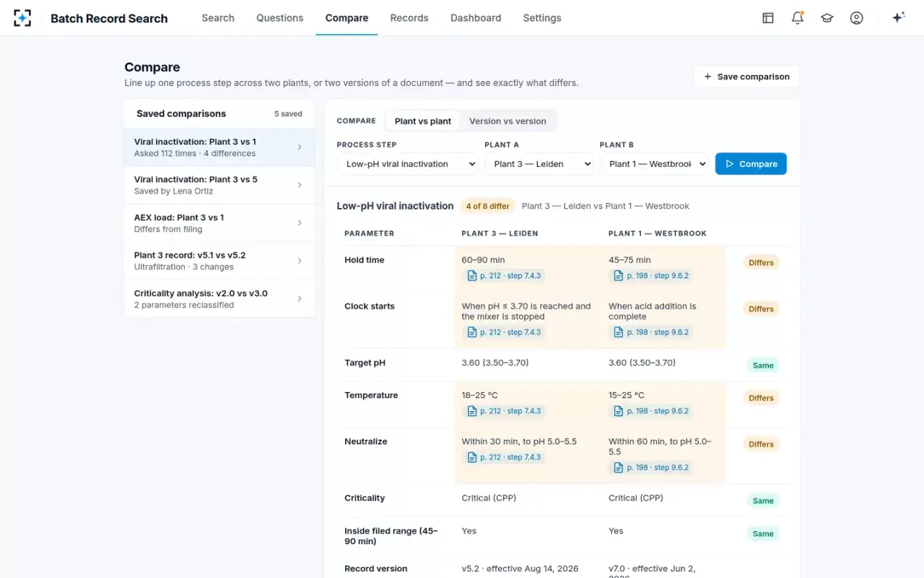Click the 4 of 8 differ badge
Image resolution: width=924 pixels, height=578 pixels.
[487, 206]
